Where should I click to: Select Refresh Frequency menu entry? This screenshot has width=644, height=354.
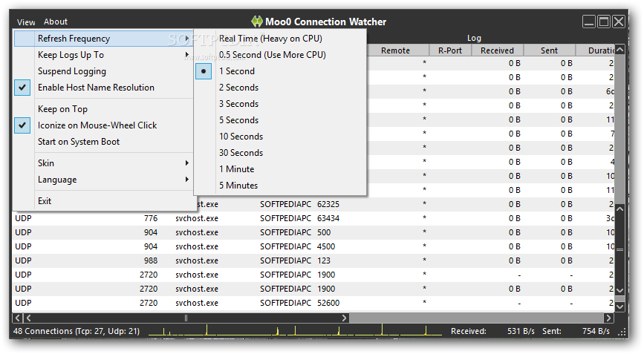pyautogui.click(x=103, y=39)
